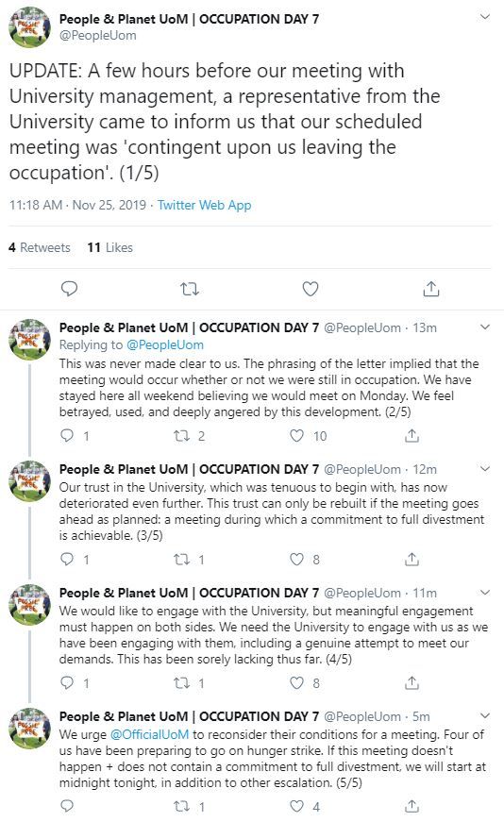This screenshot has width=504, height=822.
Task: Open the @PeopleUom Replying-to link
Action: coord(165,345)
